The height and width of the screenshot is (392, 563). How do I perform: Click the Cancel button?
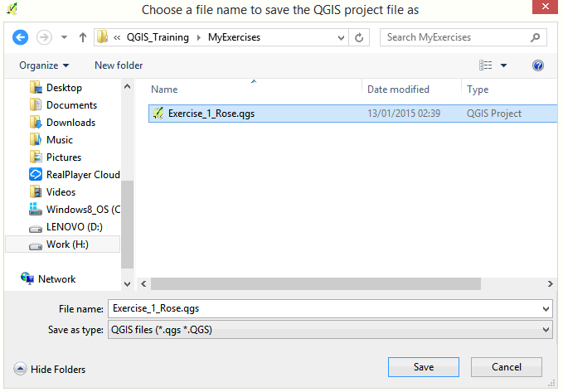point(507,367)
